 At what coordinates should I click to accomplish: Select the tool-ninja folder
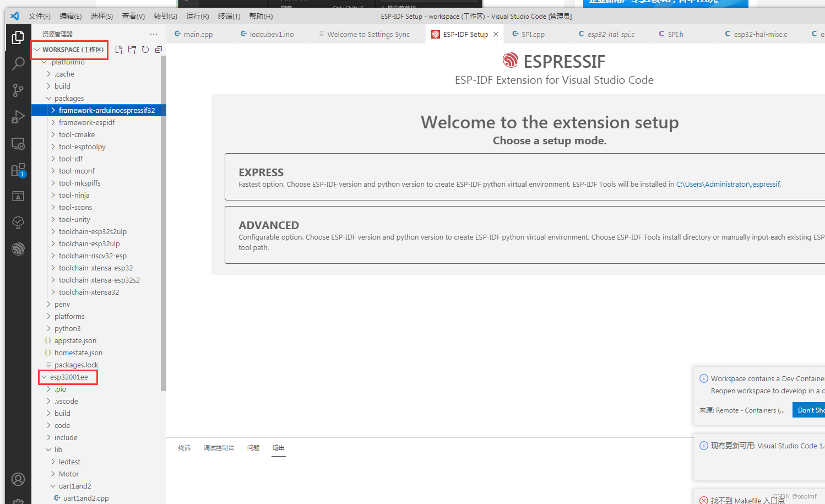coord(99,195)
